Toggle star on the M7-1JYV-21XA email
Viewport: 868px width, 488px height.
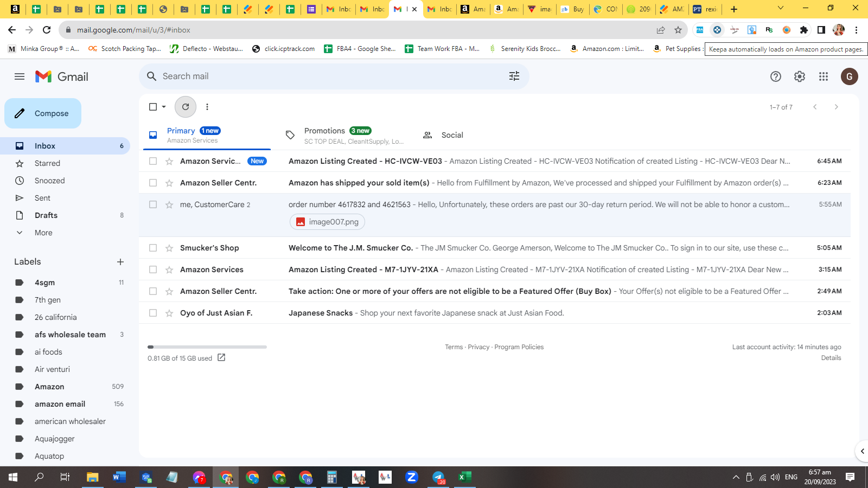point(169,269)
